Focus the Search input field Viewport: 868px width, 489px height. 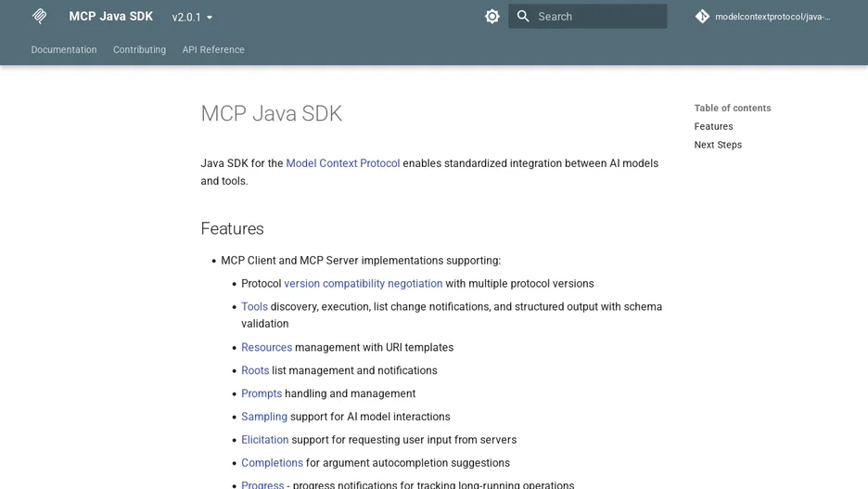click(x=587, y=17)
